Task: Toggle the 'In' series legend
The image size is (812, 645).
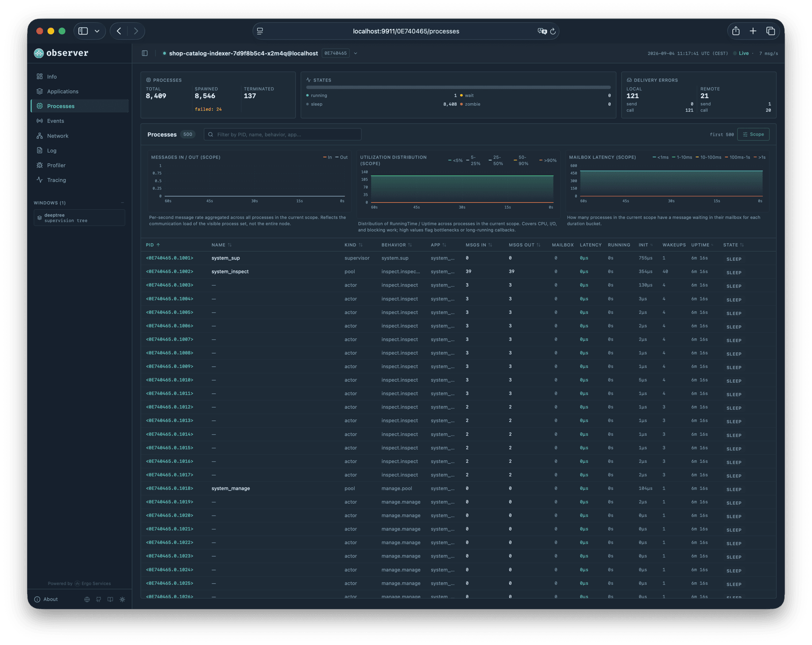Action: tap(327, 157)
